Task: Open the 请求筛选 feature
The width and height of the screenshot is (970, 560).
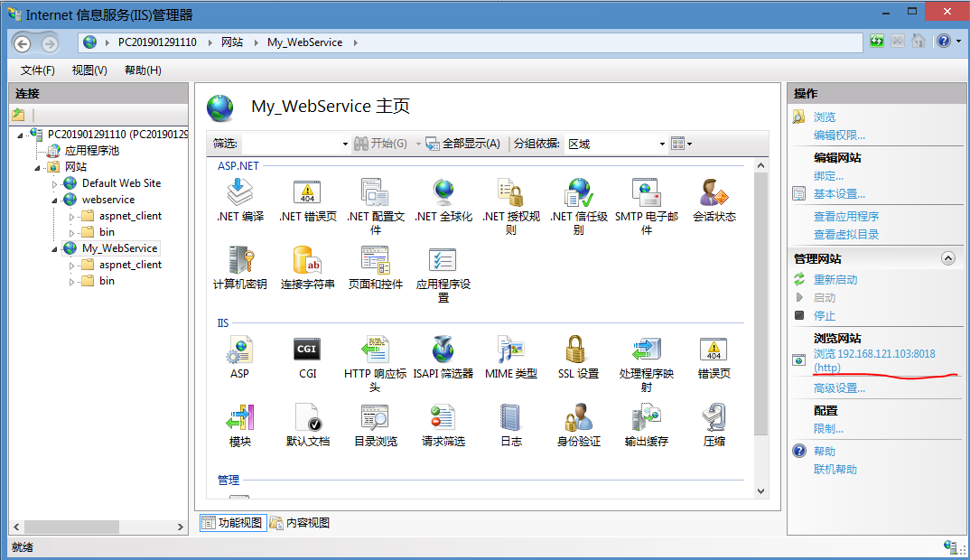Action: click(x=443, y=425)
